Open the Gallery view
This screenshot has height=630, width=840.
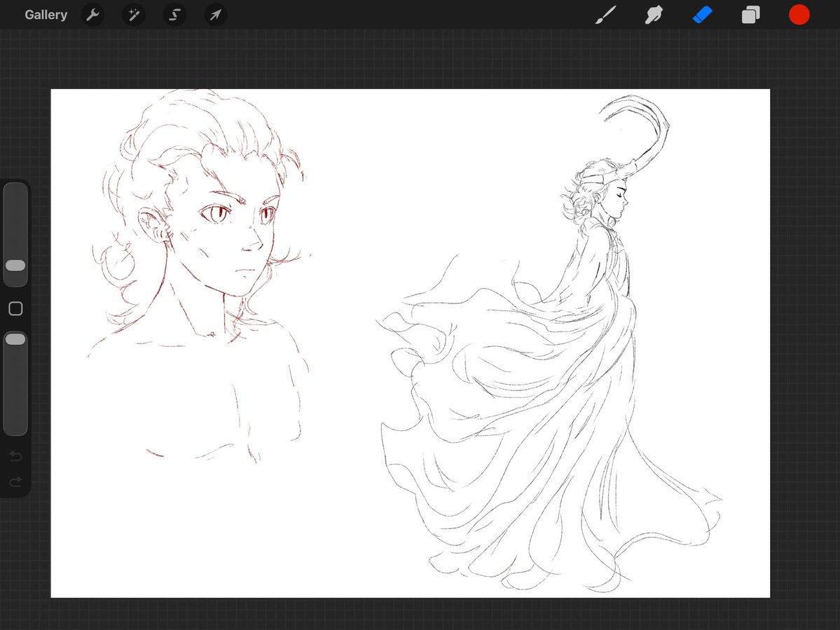tap(46, 15)
